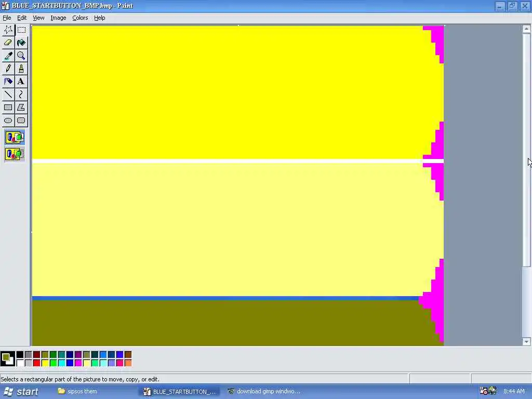The image size is (532, 399).
Task: Open the File menu
Action: (x=7, y=18)
